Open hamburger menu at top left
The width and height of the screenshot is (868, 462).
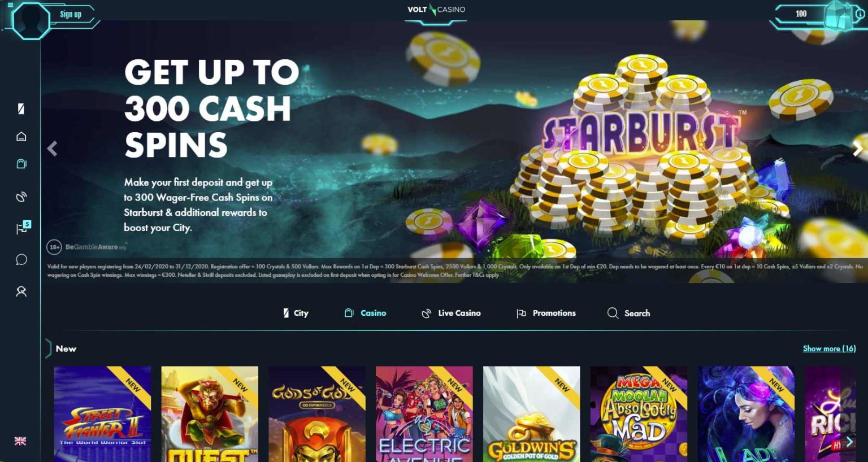pyautogui.click(x=10, y=5)
